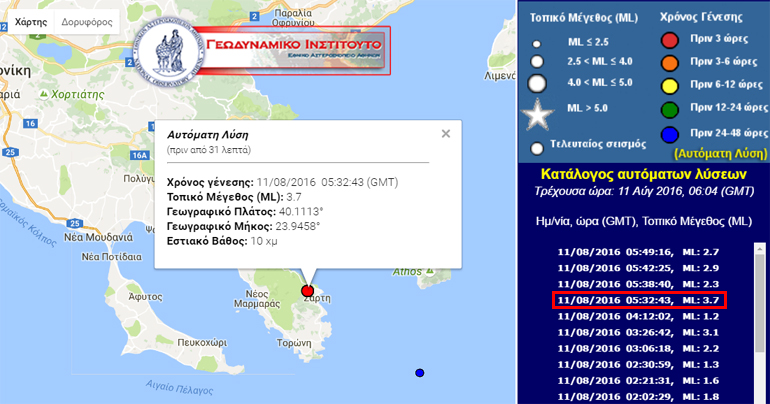Image resolution: width=770 pixels, height=404 pixels.
Task: Click the road 16A shield on map
Action: pos(139,155)
